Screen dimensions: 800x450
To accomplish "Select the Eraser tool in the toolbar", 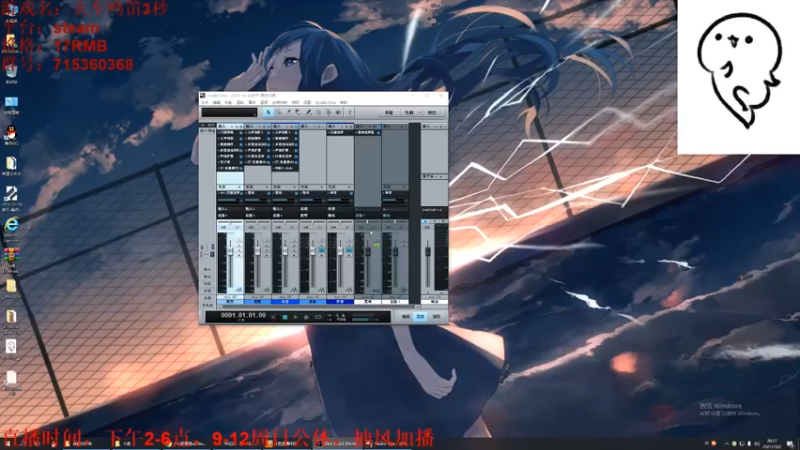I will click(x=298, y=112).
